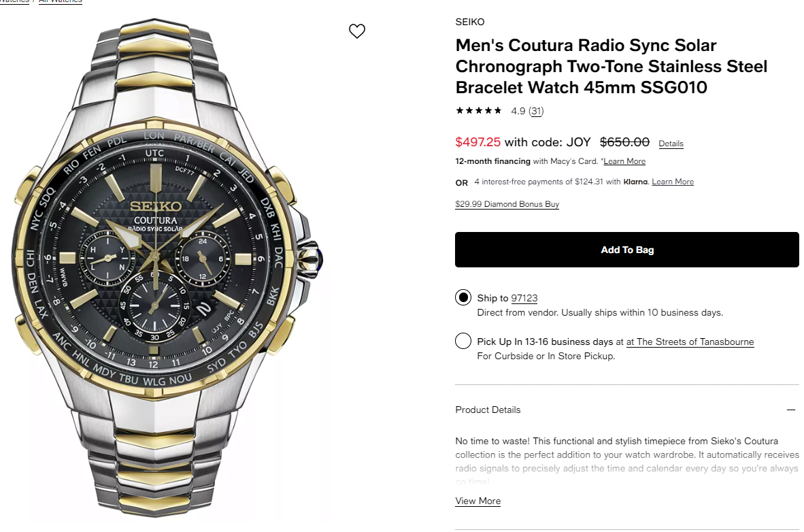The height and width of the screenshot is (532, 804).
Task: Add the Seiko watch to bag
Action: (x=626, y=250)
